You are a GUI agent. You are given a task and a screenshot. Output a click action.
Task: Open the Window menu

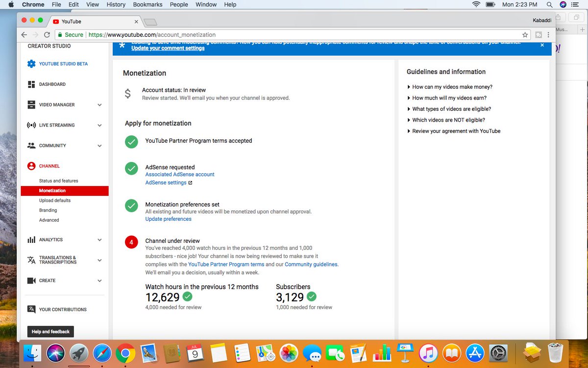[x=206, y=4]
